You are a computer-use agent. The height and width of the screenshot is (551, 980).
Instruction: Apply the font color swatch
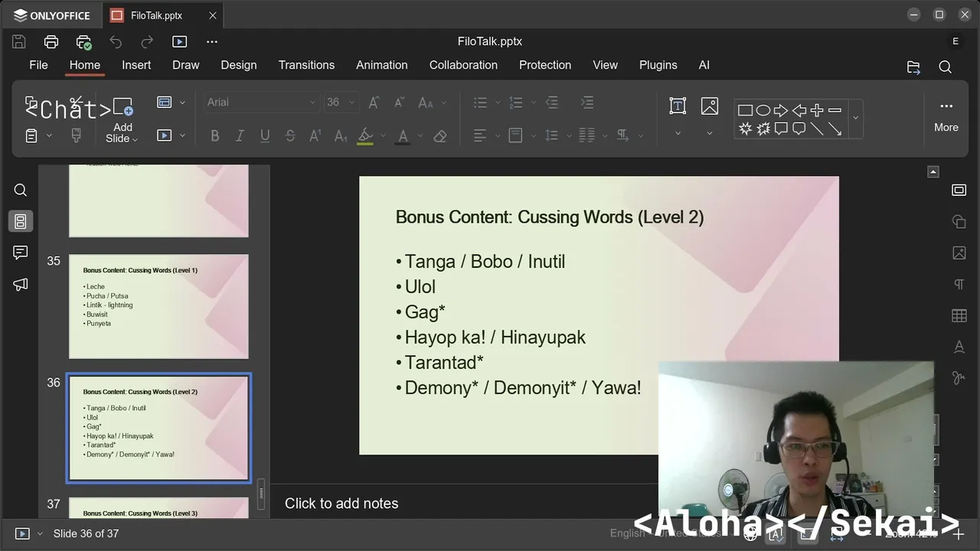(x=403, y=136)
